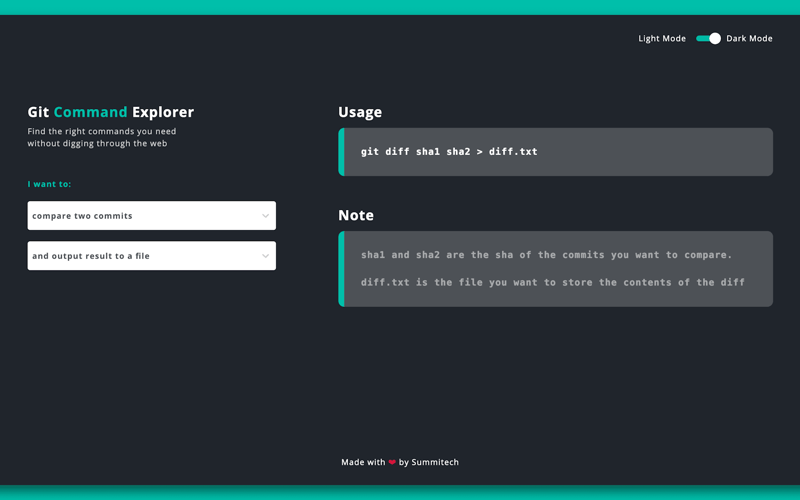This screenshot has height=500, width=800.
Task: Toggle the Light/Dark mode switch
Action: (708, 38)
